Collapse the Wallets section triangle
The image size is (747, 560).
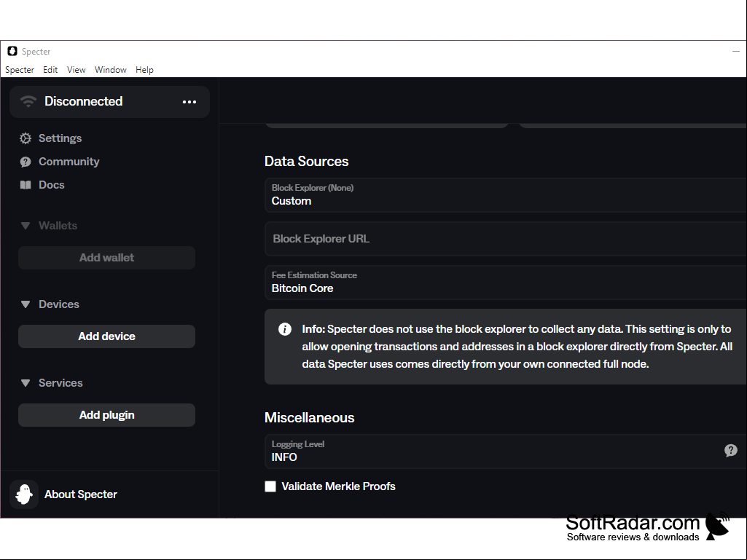(26, 226)
